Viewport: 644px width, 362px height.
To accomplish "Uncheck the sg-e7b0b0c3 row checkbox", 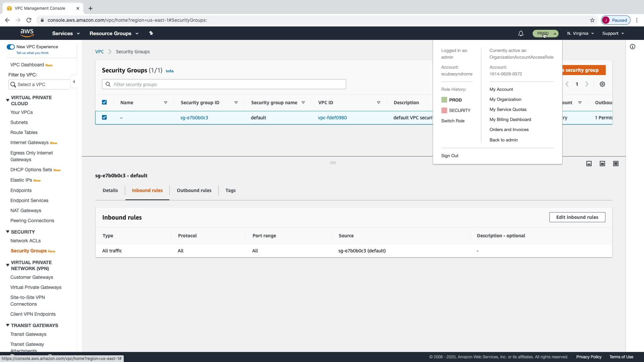I will pos(104,118).
